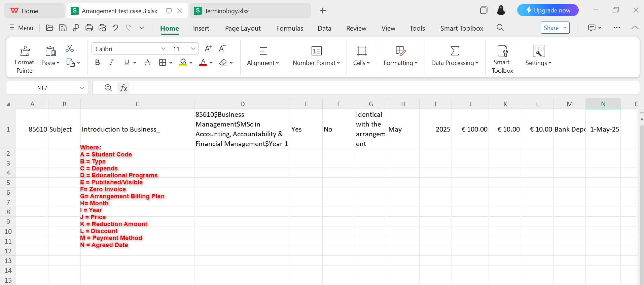
Task: Click the Increase font size icon
Action: [x=208, y=49]
